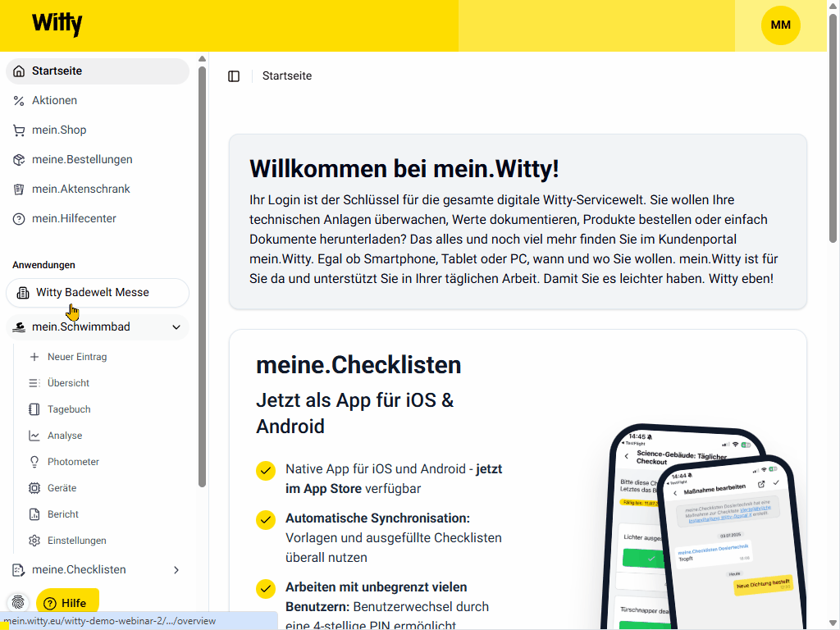The image size is (840, 630).
Task: Open meine.Checklisten section label
Action: [x=79, y=570]
